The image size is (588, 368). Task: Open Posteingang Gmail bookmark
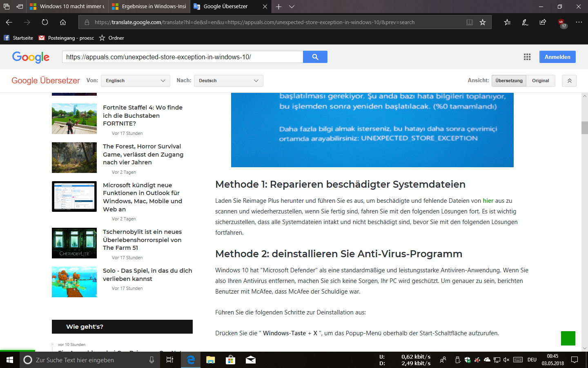(66, 38)
